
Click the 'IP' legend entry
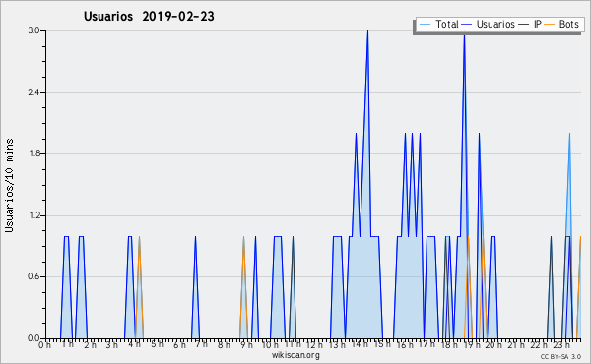pyautogui.click(x=538, y=24)
